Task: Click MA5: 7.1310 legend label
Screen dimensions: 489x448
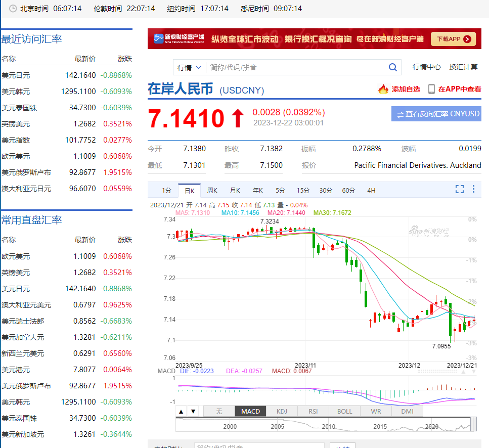Action: pos(193,212)
